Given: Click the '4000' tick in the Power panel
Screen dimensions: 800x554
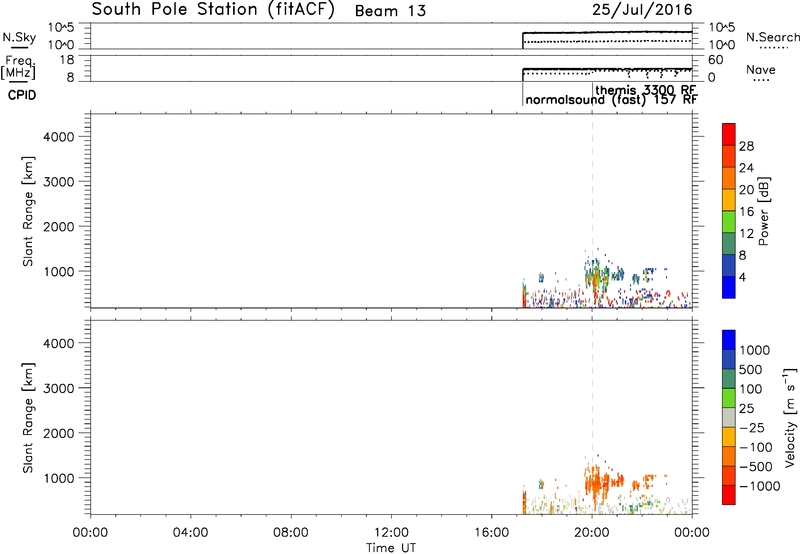Looking at the screenshot, I should 58,137.
